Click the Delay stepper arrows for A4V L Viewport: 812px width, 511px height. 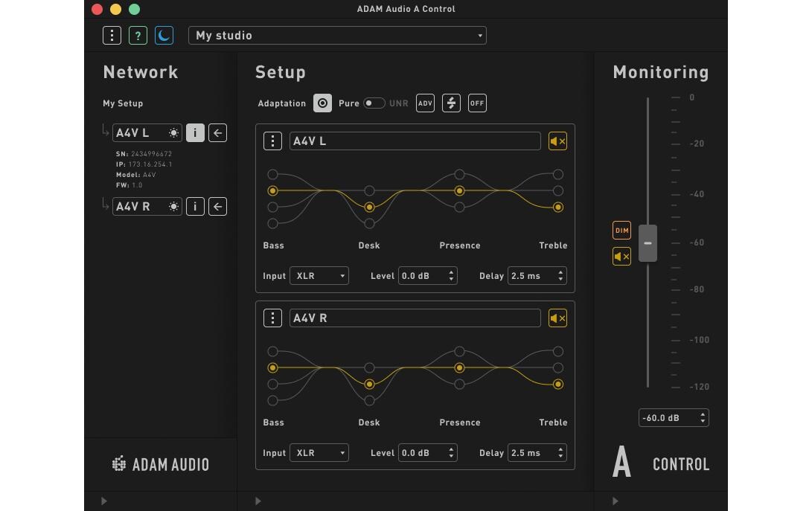coord(560,276)
